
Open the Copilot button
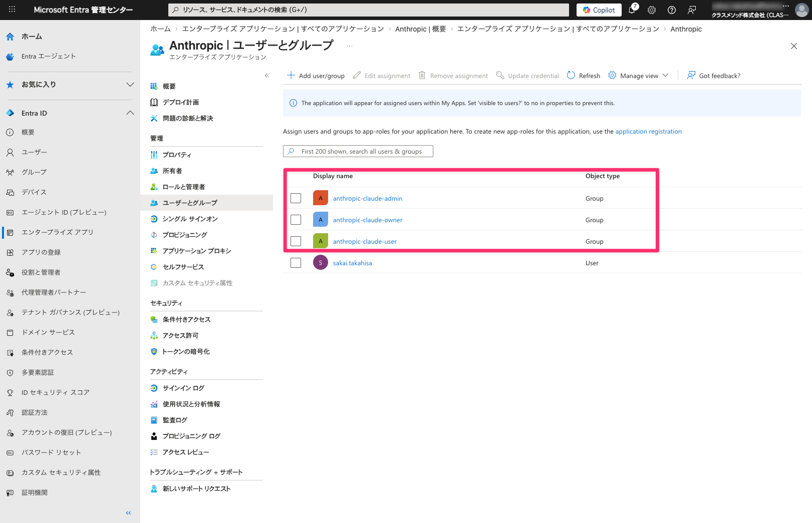pyautogui.click(x=599, y=10)
